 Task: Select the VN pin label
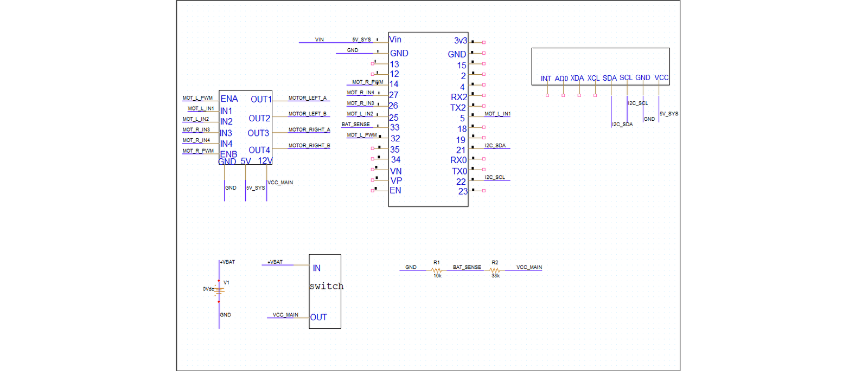(396, 171)
